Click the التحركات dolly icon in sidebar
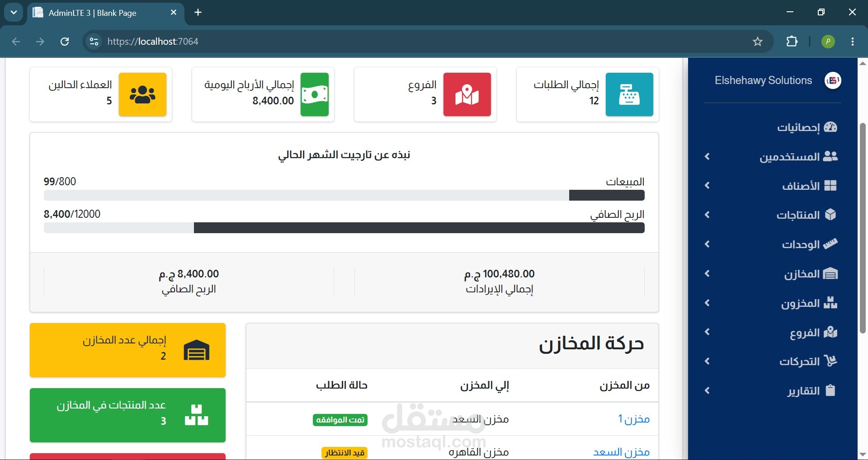 click(830, 361)
